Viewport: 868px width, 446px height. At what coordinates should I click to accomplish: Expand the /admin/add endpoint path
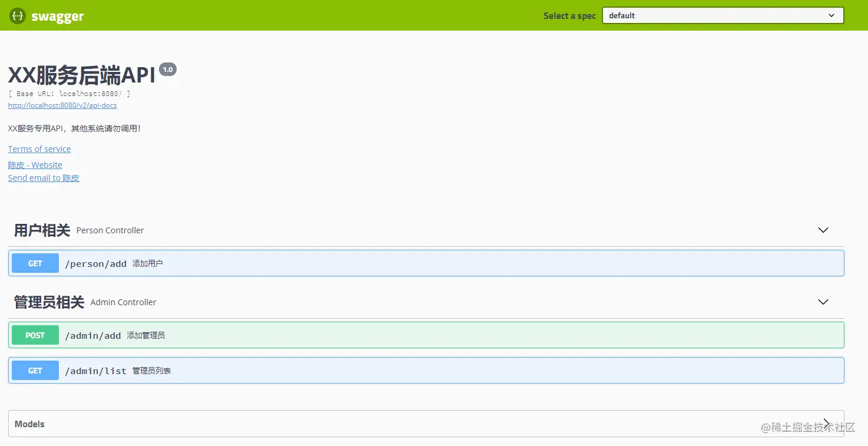tap(92, 335)
